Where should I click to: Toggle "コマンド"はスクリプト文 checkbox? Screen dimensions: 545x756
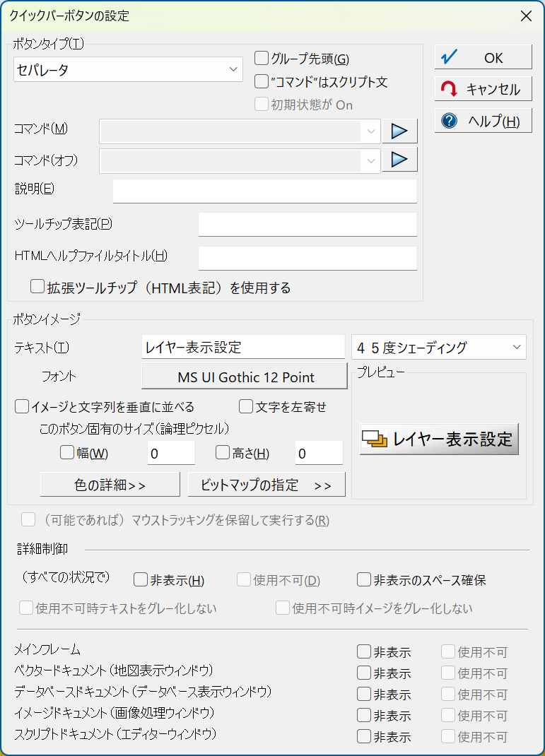coord(262,81)
